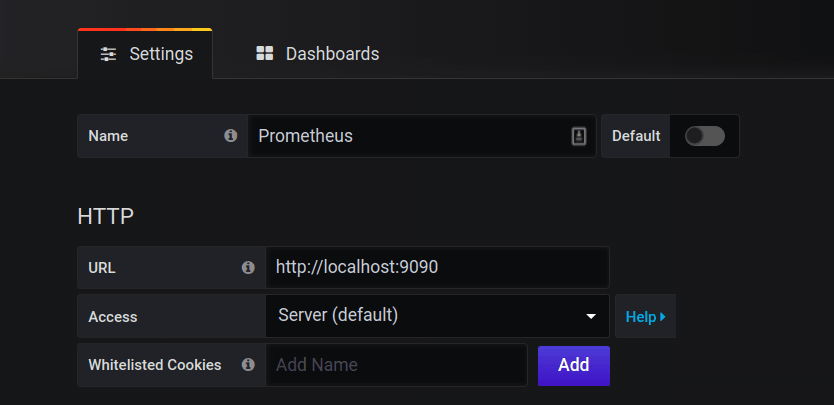Click the URL info icon
The height and width of the screenshot is (405, 834).
click(x=248, y=267)
